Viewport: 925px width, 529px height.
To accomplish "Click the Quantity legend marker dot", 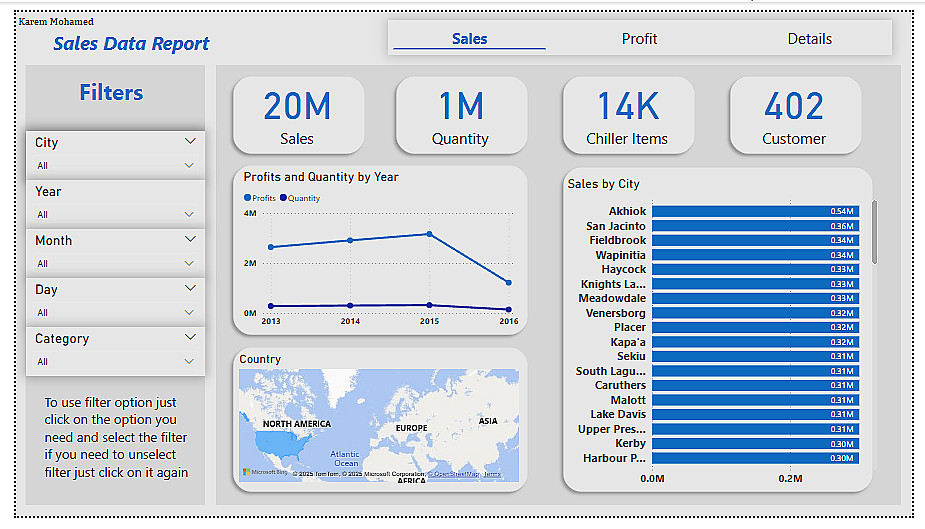I will pyautogui.click(x=283, y=198).
